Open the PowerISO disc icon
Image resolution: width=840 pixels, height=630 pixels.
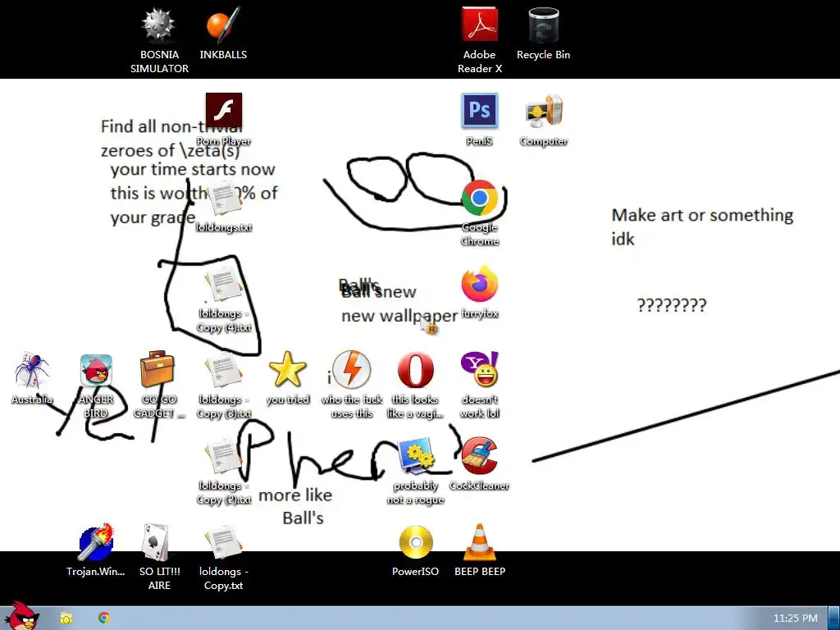click(x=415, y=550)
